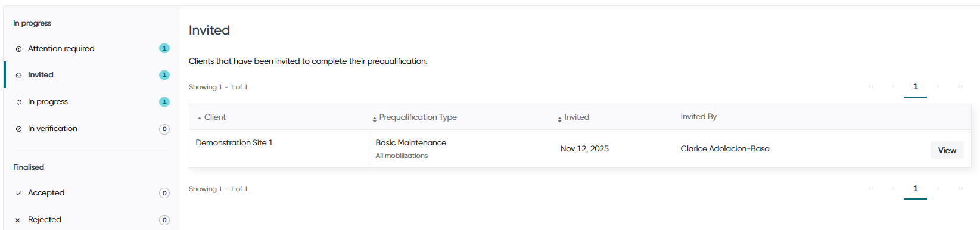This screenshot has height=230, width=980.
Task: Go to last page using top pagination arrows
Action: pyautogui.click(x=960, y=87)
